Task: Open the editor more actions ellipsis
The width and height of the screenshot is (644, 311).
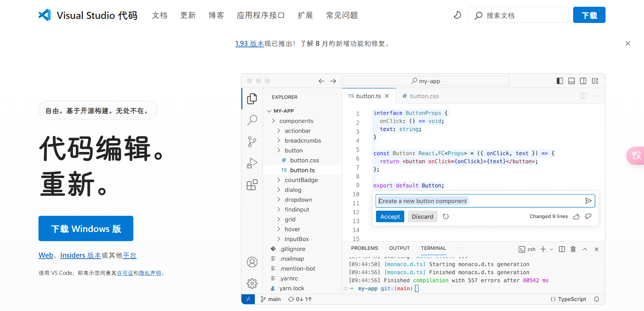Action: [x=595, y=96]
